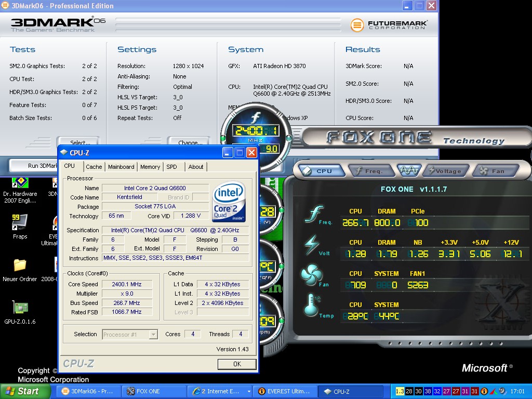Click Resolution 1280 x 1024 setting value
This screenshot has height=399, width=532.
click(x=188, y=66)
